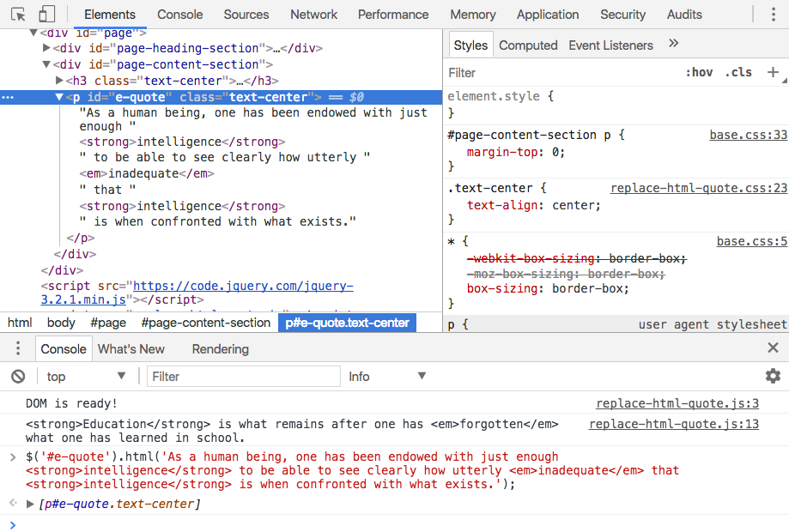Select the drawer Console tab
The height and width of the screenshot is (532, 789).
click(64, 349)
